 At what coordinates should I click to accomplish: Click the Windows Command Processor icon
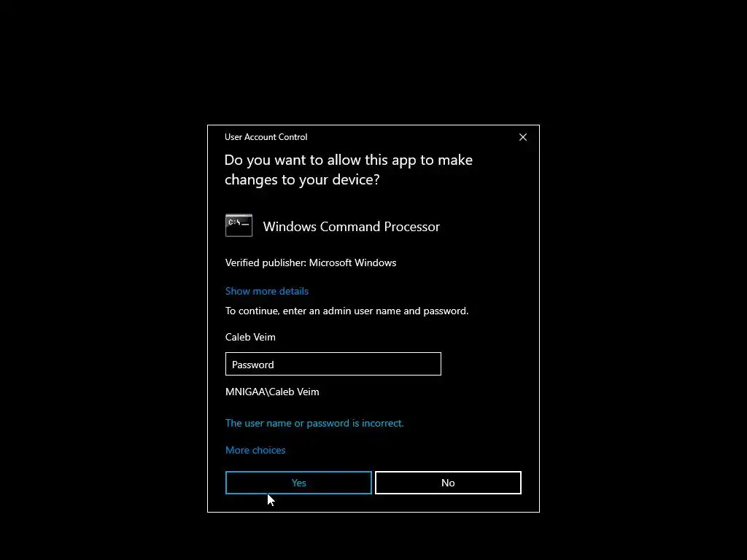pos(239,225)
